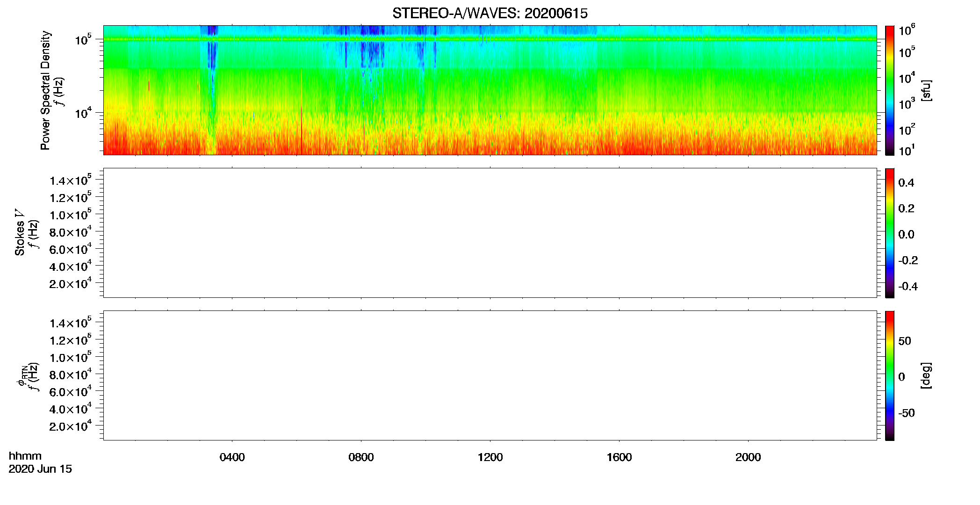Click the 0400 time axis label

[232, 457]
